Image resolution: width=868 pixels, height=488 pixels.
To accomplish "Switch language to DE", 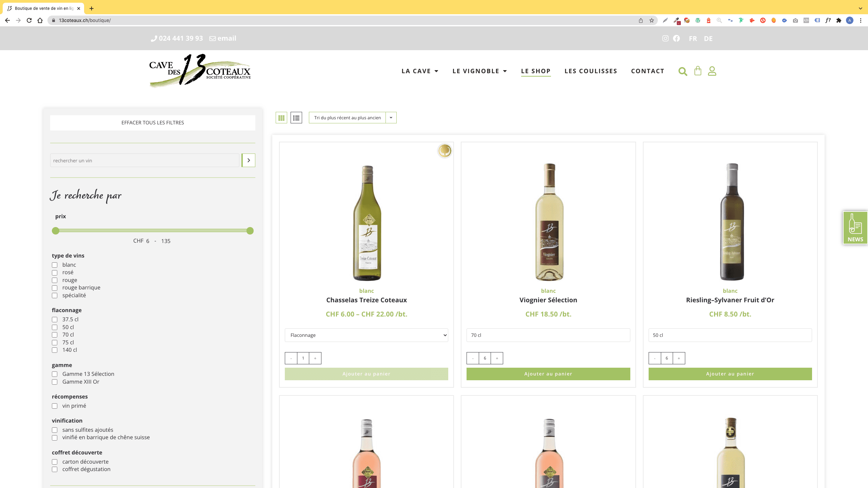I will 708,39.
